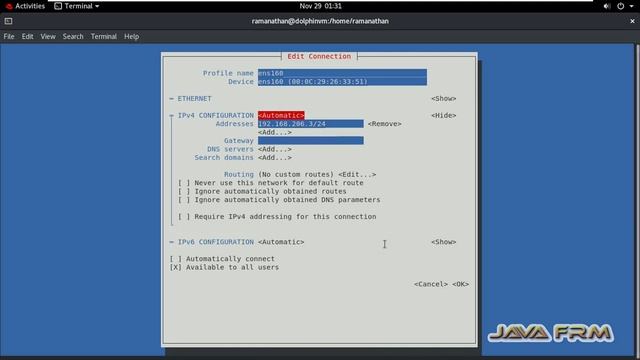Show the IPv6 CONFIGURATION section

click(444, 242)
